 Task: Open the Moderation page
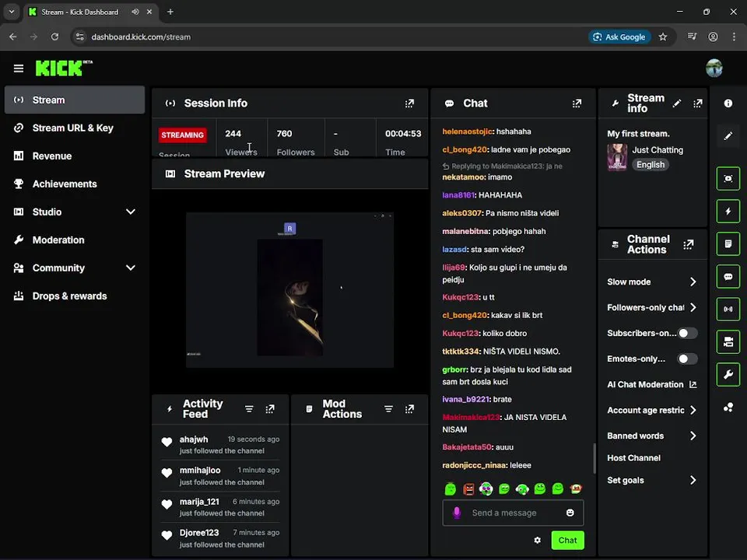75,240
